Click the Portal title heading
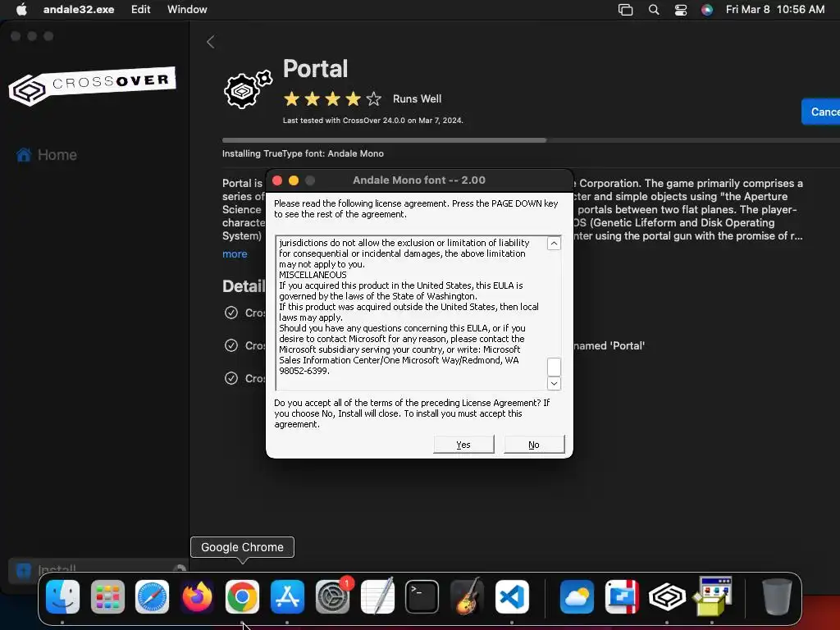 point(316,69)
